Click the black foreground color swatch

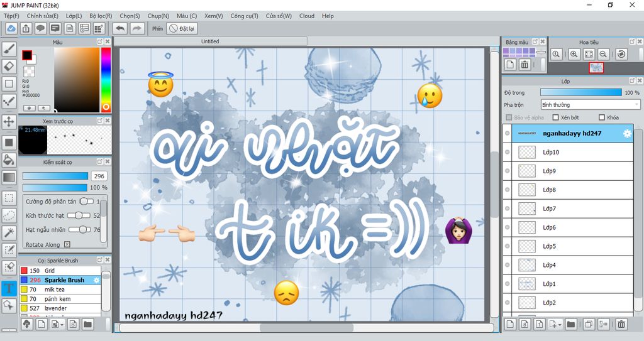point(27,55)
